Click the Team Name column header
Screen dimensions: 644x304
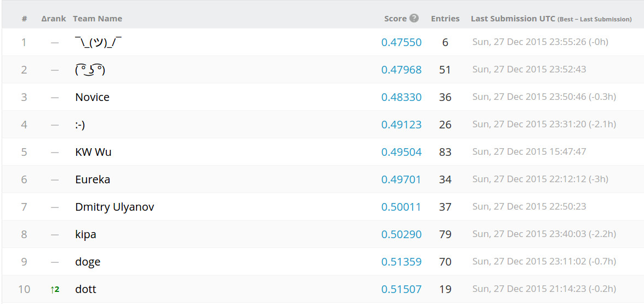98,19
